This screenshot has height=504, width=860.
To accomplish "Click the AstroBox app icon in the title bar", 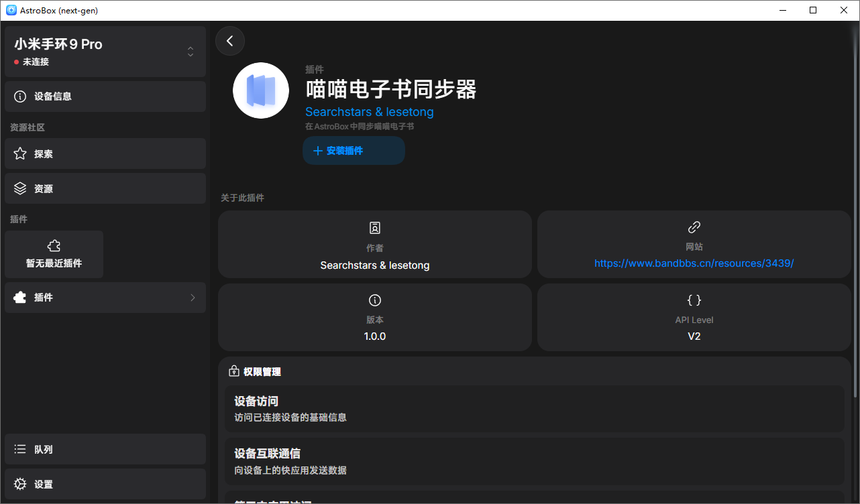I will tap(11, 10).
